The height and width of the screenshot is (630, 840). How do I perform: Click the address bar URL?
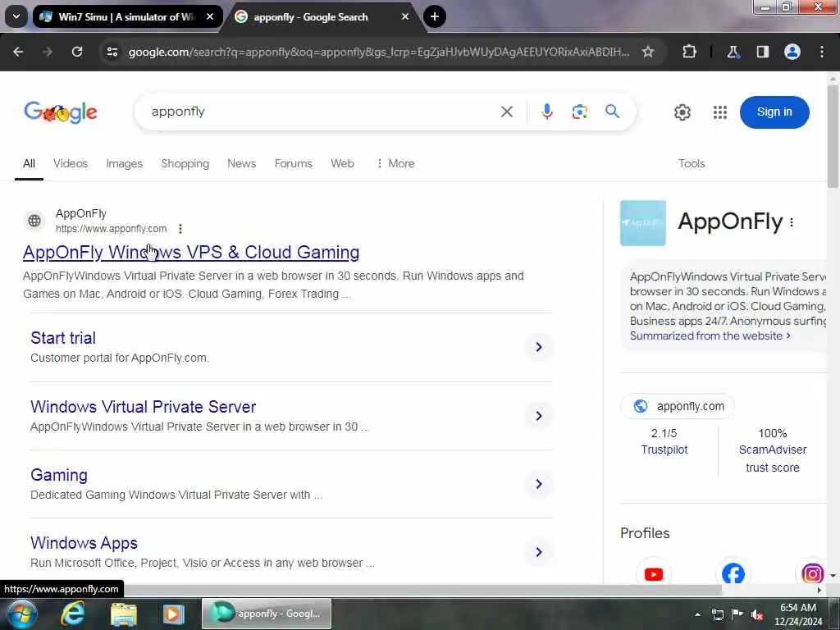(x=379, y=52)
